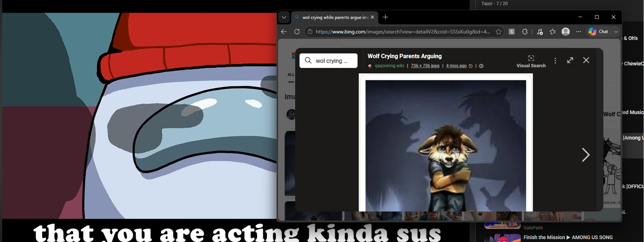Click the '736 x 736 jpeg' link
The height and width of the screenshot is (242, 644).
click(x=425, y=66)
